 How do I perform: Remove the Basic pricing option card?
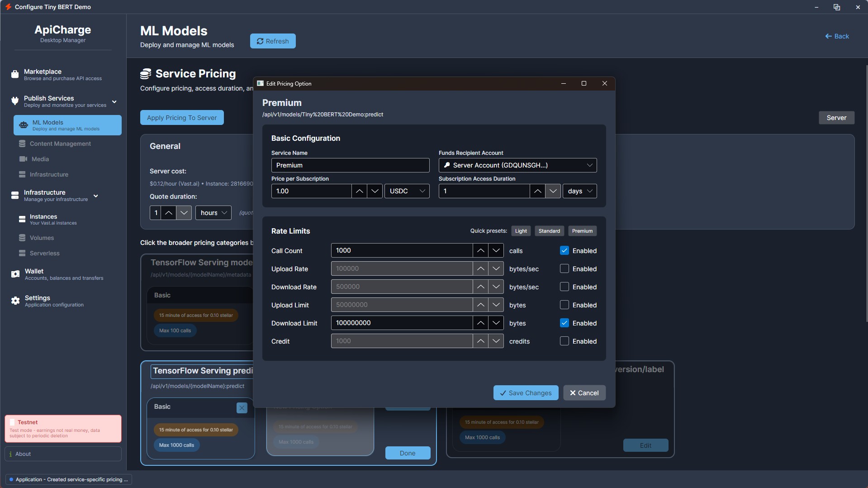coord(242,408)
